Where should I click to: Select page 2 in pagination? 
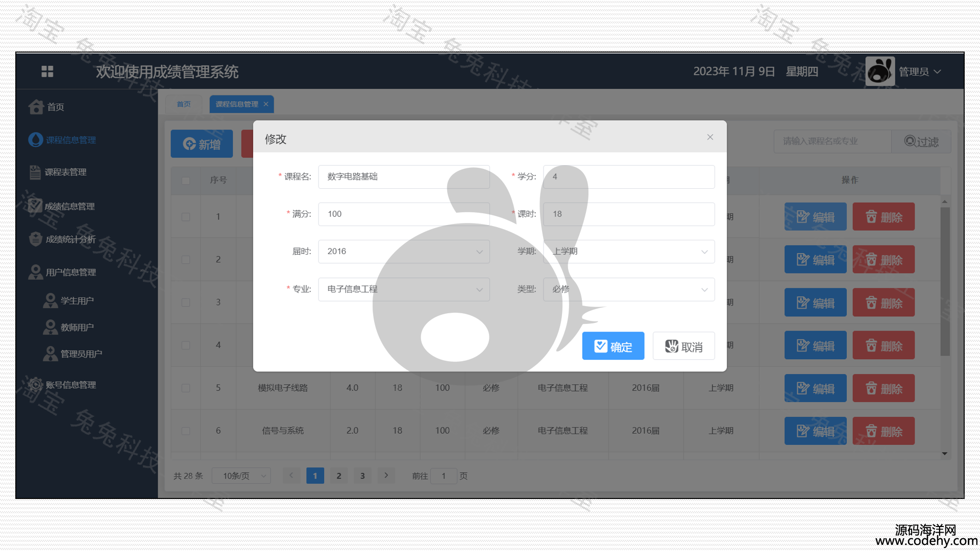(339, 475)
